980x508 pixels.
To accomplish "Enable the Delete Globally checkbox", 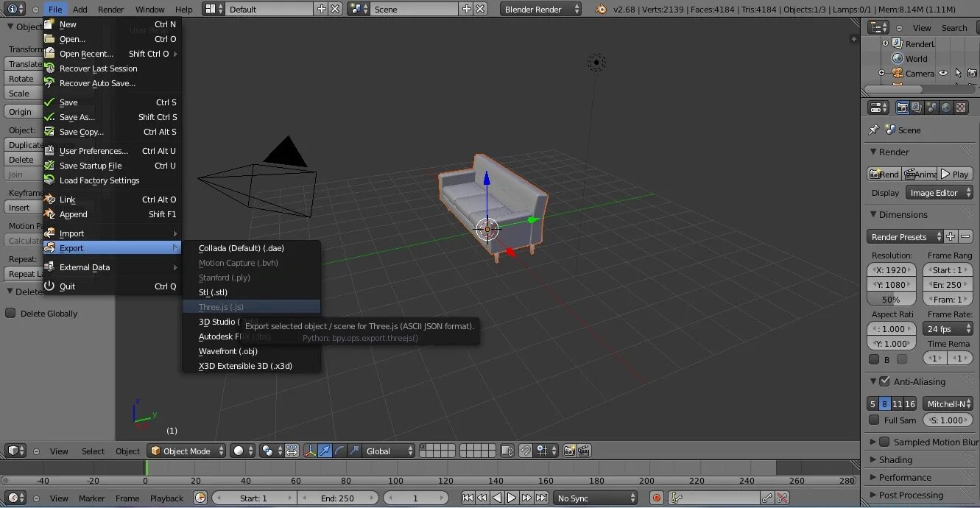I will coord(10,313).
